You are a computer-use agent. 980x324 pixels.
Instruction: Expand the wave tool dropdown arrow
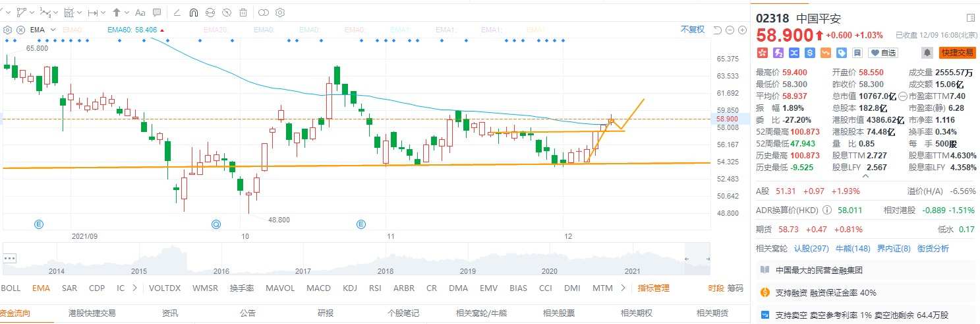pos(55,12)
